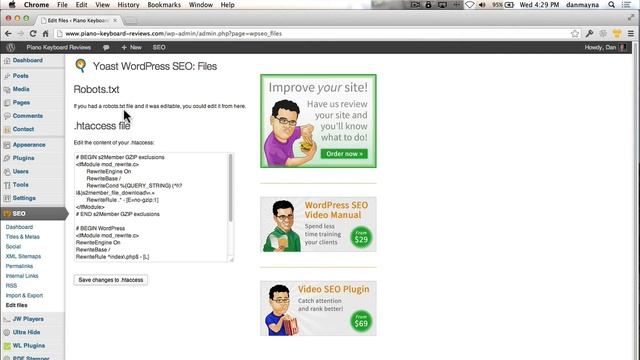The height and width of the screenshot is (360, 640).
Task: Open RSS submenu item
Action: (11, 286)
